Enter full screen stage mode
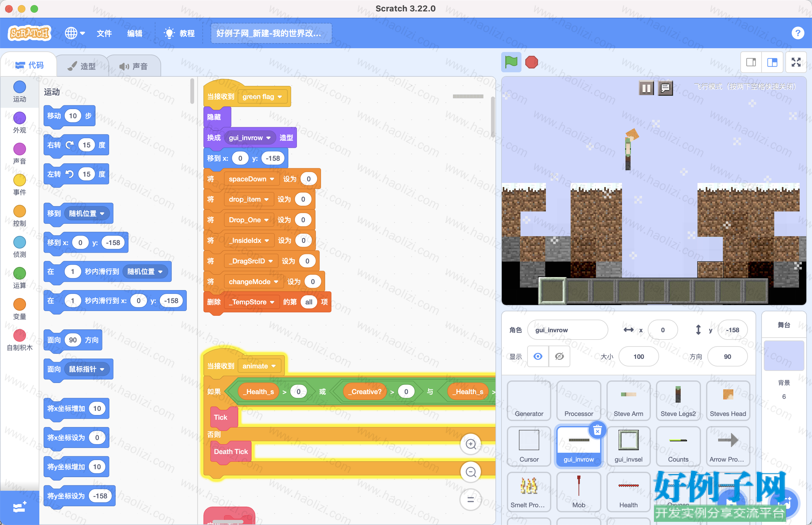 coord(796,62)
